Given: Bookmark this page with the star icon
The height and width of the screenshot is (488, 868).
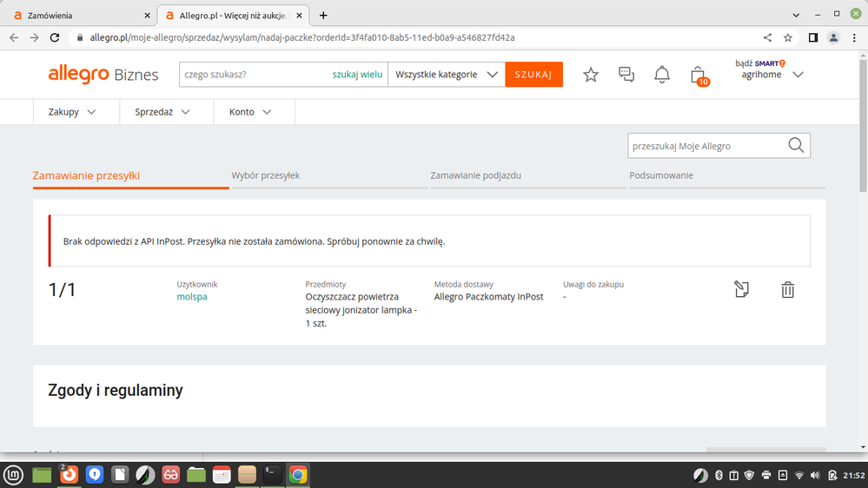Looking at the screenshot, I should click(x=788, y=37).
